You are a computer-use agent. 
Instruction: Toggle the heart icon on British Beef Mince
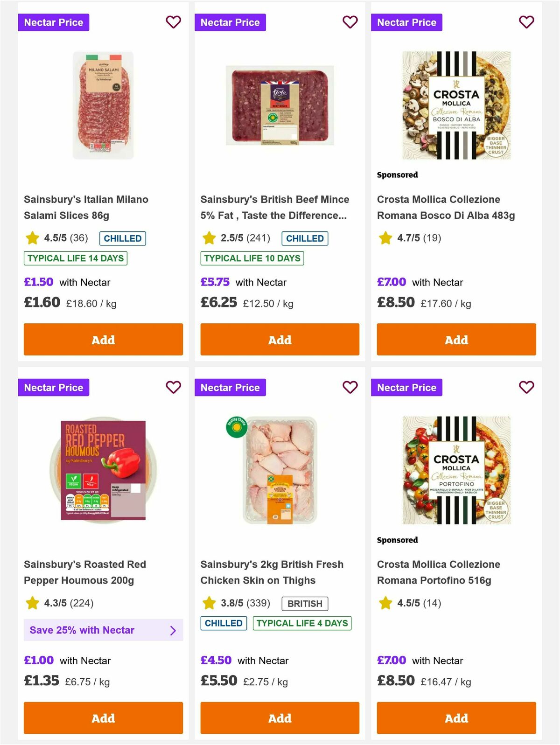[350, 22]
